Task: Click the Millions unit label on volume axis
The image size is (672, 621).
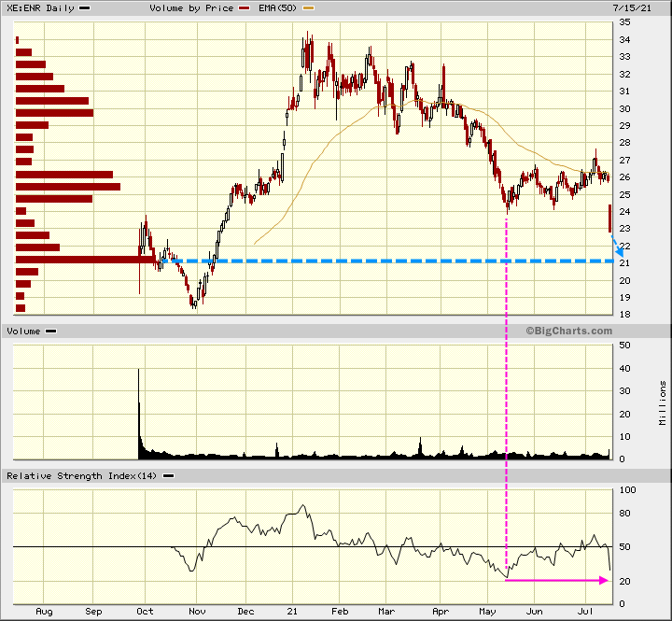Action: [663, 402]
